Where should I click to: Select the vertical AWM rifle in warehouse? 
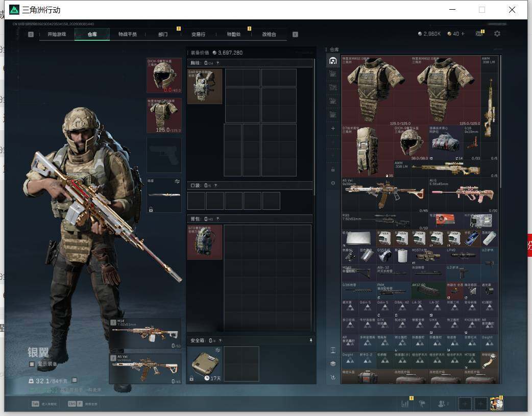point(489,108)
